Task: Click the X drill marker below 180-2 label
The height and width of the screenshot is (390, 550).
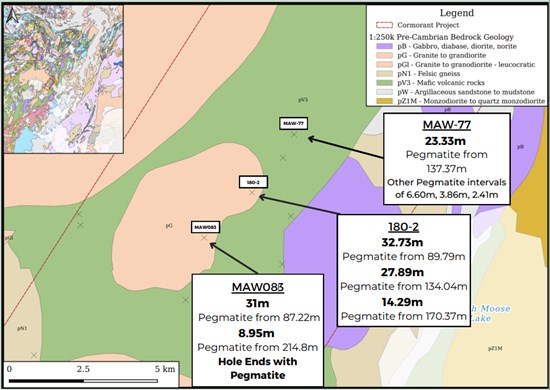Action: click(252, 193)
